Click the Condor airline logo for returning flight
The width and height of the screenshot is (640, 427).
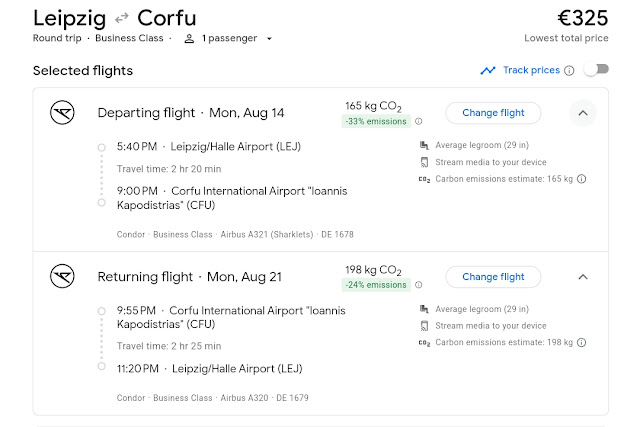tap(63, 276)
